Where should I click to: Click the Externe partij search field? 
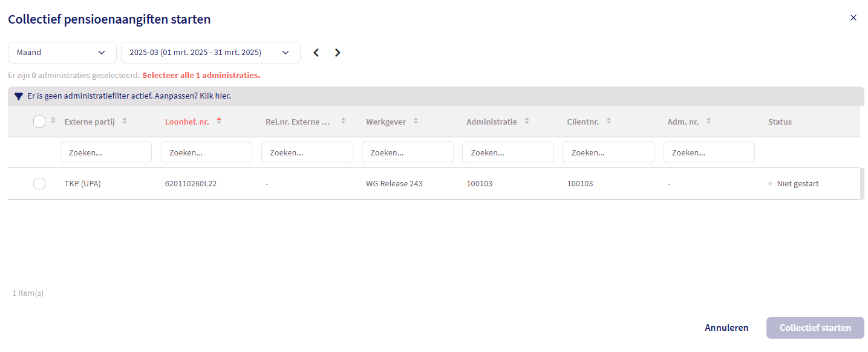click(x=106, y=153)
